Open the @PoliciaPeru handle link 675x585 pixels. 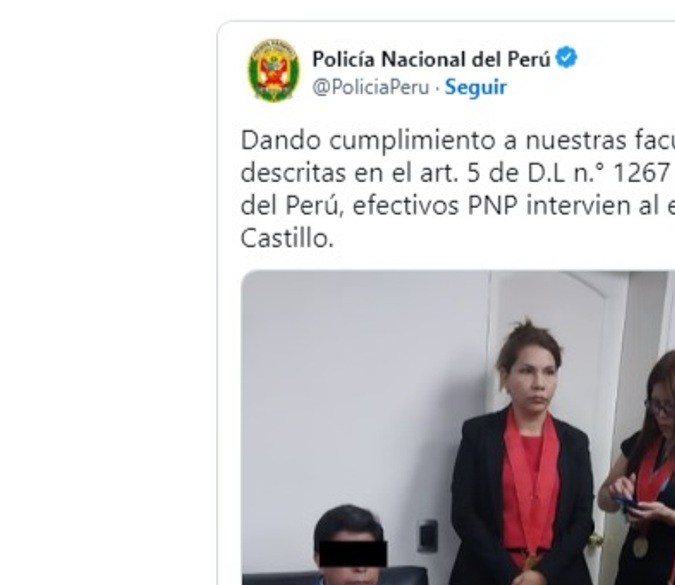[x=371, y=87]
